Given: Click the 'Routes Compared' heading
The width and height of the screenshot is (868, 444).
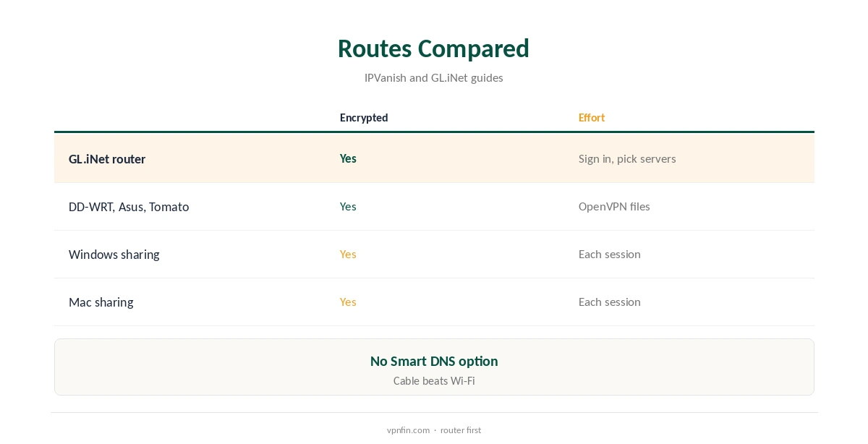Looking at the screenshot, I should [x=433, y=48].
